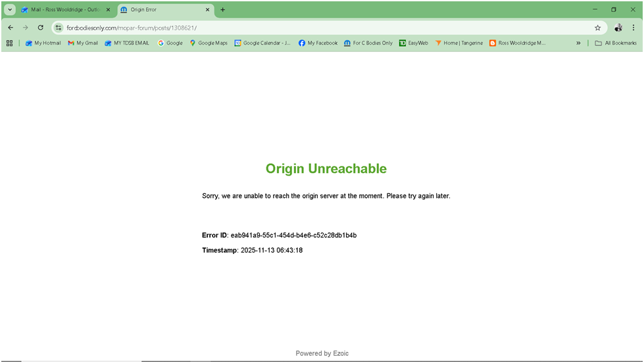This screenshot has width=644, height=363.
Task: Open the My Hotmail bookmark
Action: (43, 43)
